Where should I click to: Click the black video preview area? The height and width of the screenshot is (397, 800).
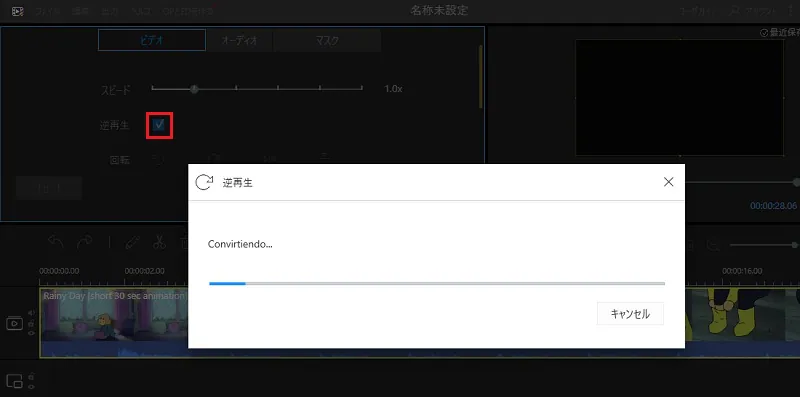click(x=680, y=97)
